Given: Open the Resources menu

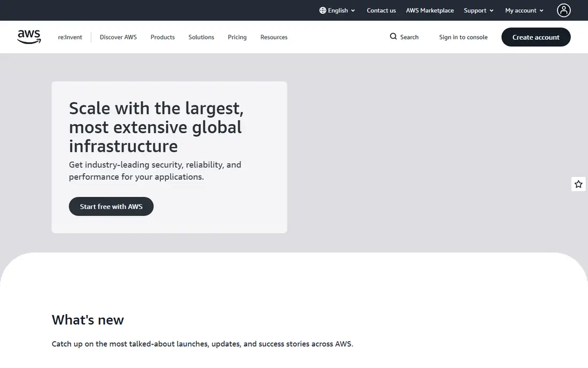Looking at the screenshot, I should click(274, 37).
